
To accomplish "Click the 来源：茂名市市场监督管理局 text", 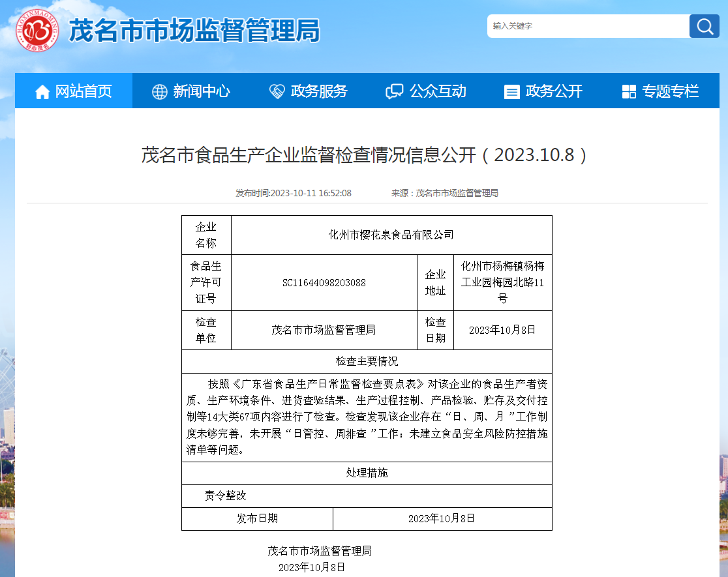I will [x=445, y=193].
